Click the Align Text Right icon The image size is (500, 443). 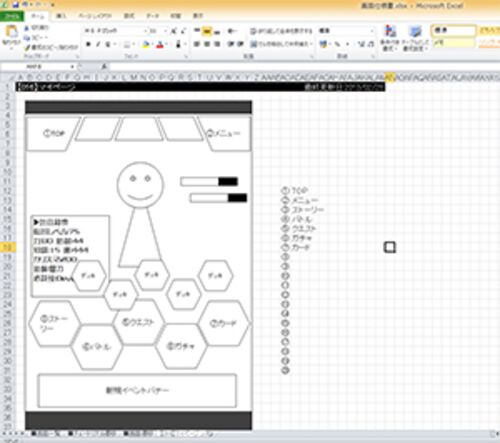pyautogui.click(x=217, y=44)
